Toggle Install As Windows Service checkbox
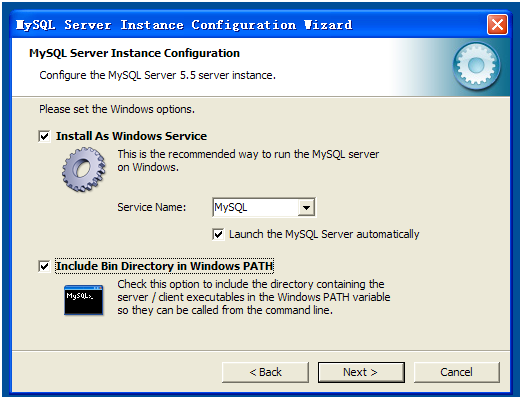 click(44, 136)
